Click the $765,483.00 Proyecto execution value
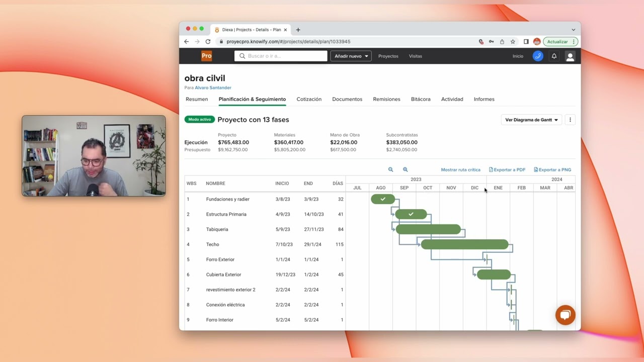Screen dimensions: 644x362 (233, 142)
